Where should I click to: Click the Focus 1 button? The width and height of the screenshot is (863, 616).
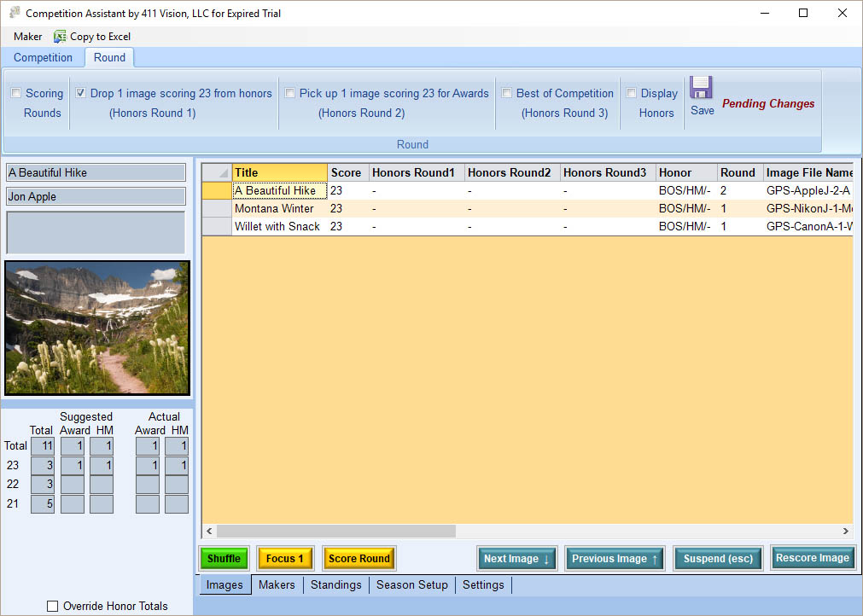click(285, 559)
